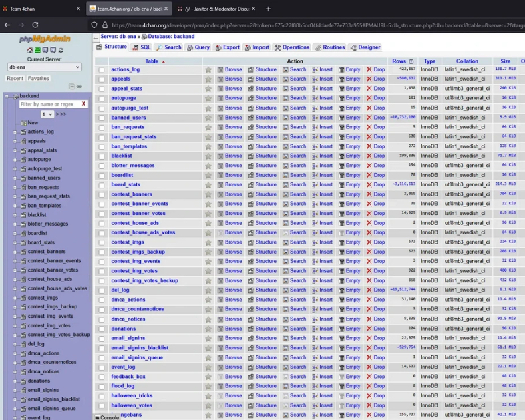Click the phpMyAdmin home icon
525x420 pixels.
[30, 50]
